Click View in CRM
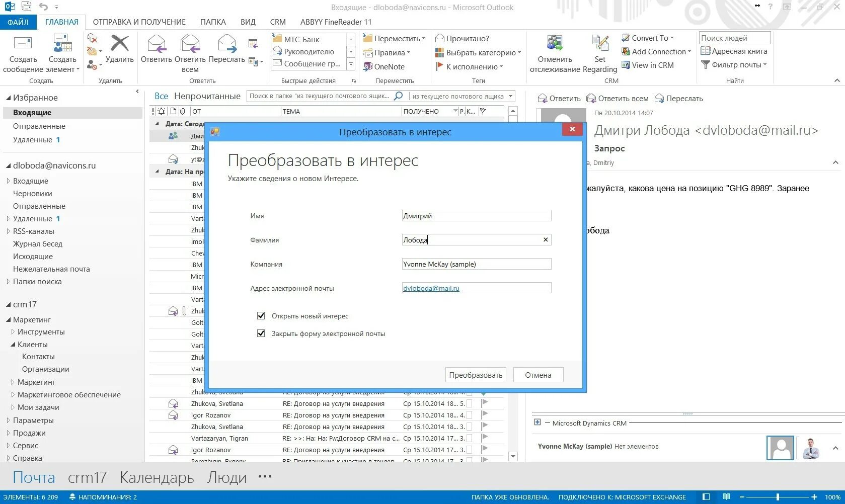 pyautogui.click(x=648, y=65)
